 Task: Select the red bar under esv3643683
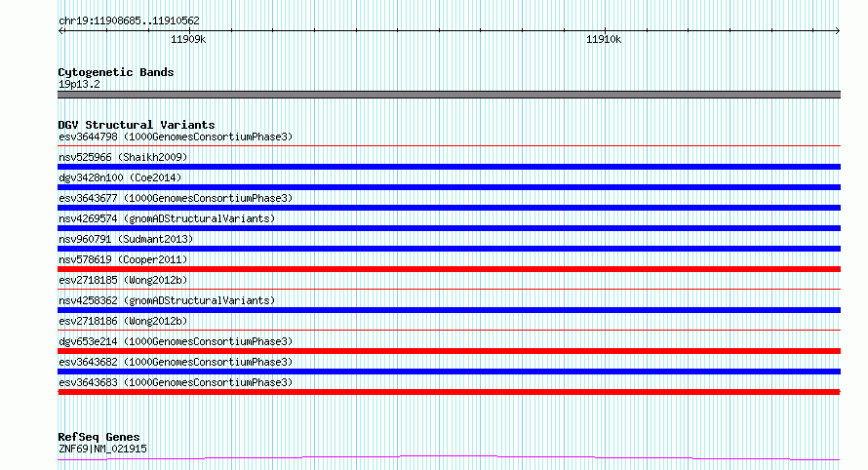449,392
